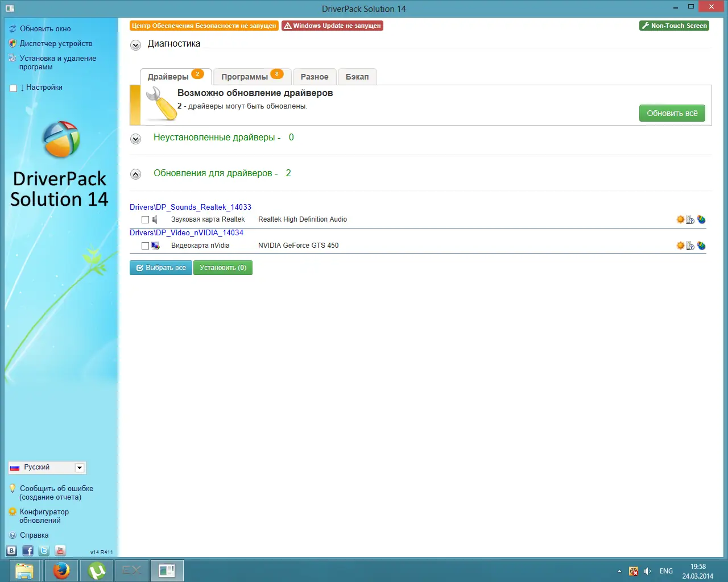Open the Русский language dropdown
Viewport: 728px width, 582px height.
[80, 467]
